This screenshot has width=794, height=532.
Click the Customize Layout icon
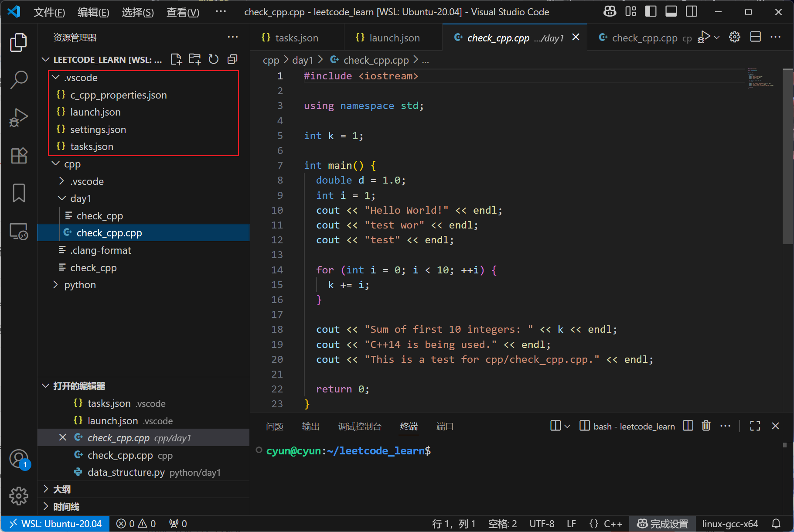click(x=630, y=12)
